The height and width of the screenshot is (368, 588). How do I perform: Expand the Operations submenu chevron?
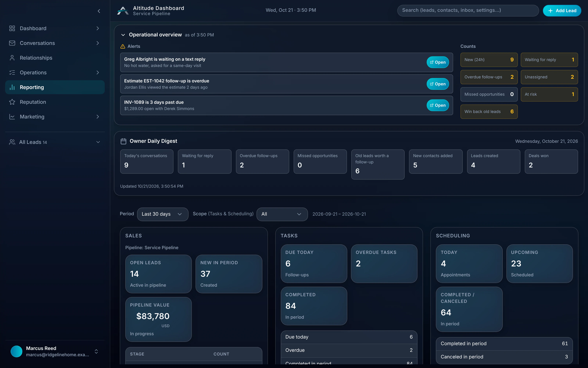click(98, 72)
